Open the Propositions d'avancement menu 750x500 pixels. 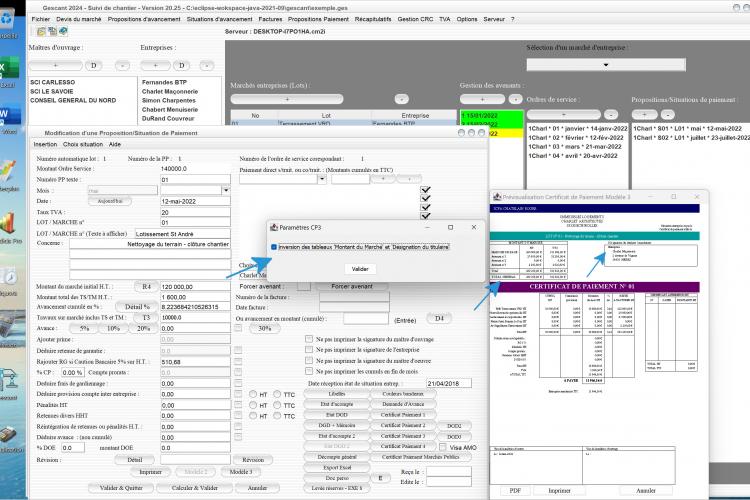144,19
